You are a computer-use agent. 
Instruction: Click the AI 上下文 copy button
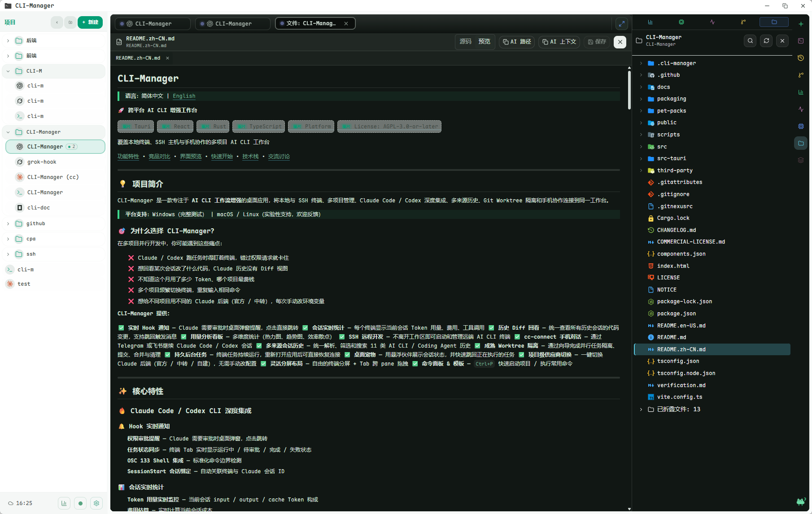tap(559, 42)
